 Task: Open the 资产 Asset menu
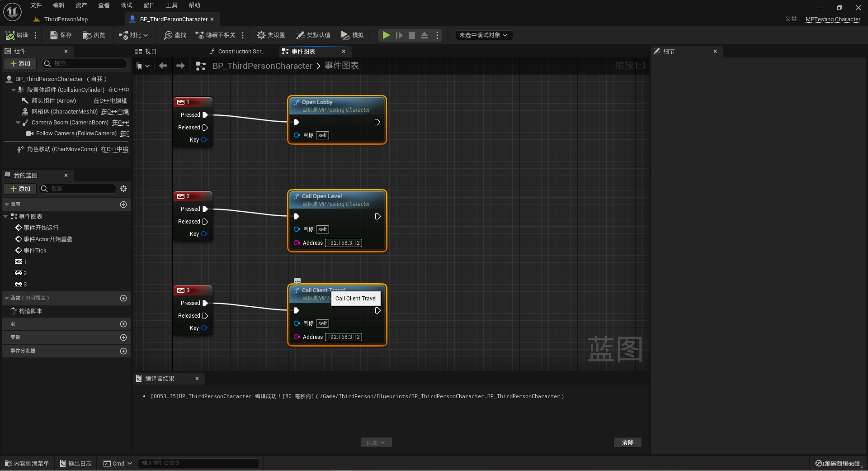81,5
